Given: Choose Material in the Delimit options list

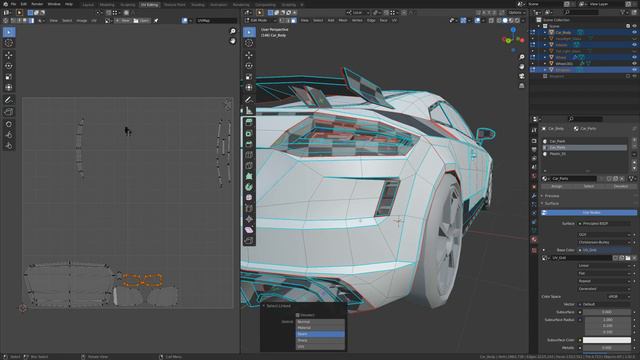Looking at the screenshot, I should tap(320, 328).
